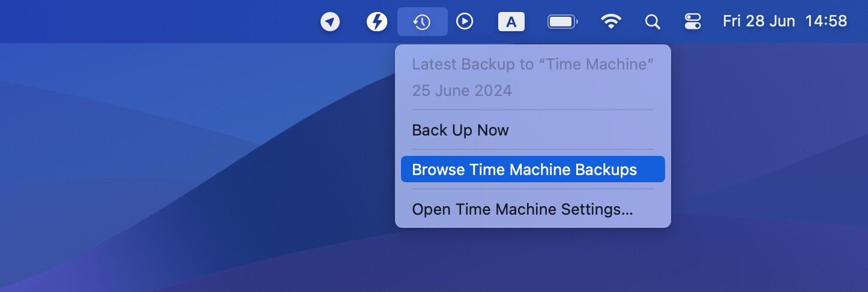Choose Back Up Now
This screenshot has width=868, height=292.
[533, 130]
